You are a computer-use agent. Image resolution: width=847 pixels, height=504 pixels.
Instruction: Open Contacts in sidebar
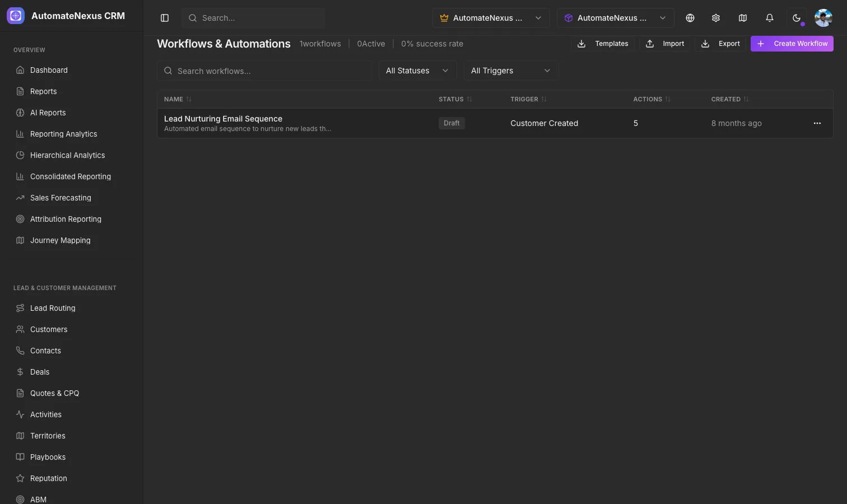[72, 351]
